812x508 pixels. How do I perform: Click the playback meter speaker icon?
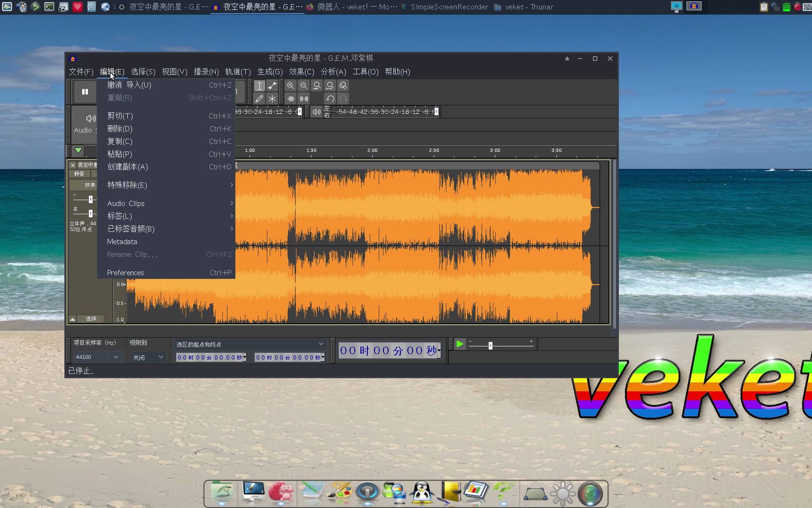pos(316,112)
